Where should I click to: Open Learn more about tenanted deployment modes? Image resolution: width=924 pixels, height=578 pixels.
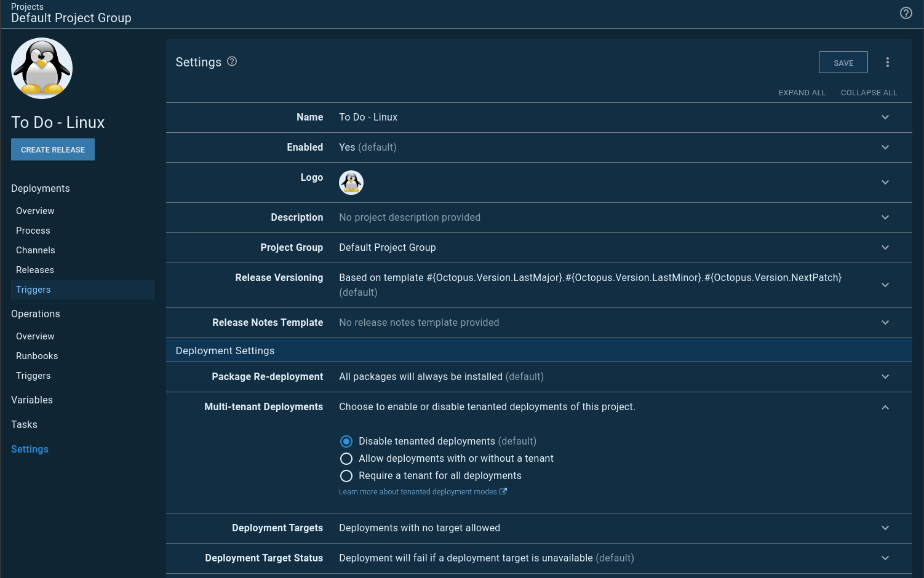[x=418, y=492]
